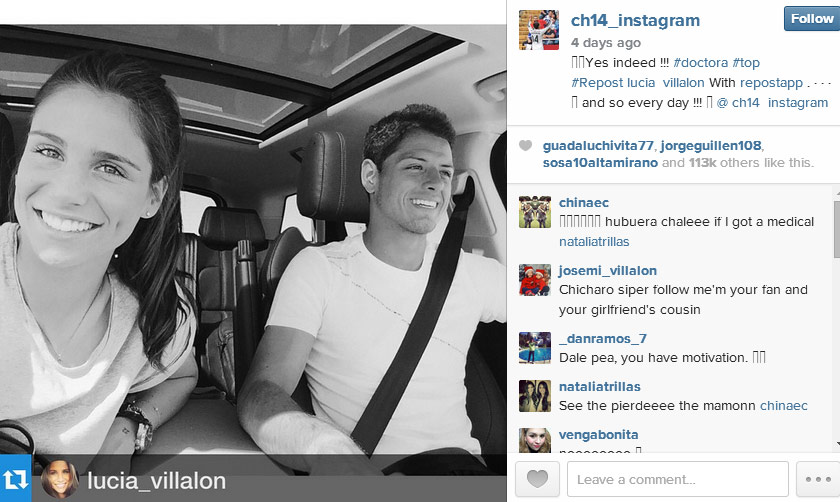Click scrollbar down arrow in comments
Screen dimensions: 840x502
tap(837, 444)
